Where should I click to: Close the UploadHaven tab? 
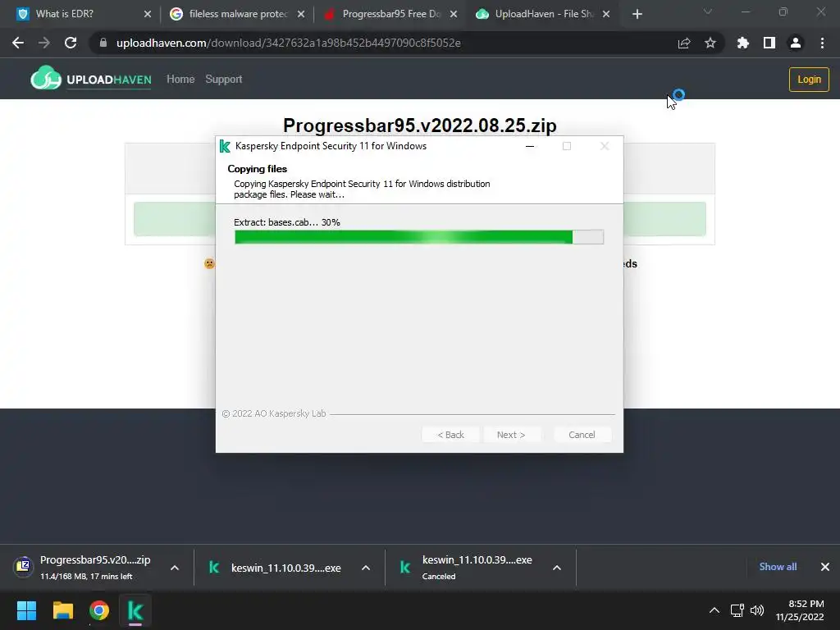[606, 15]
